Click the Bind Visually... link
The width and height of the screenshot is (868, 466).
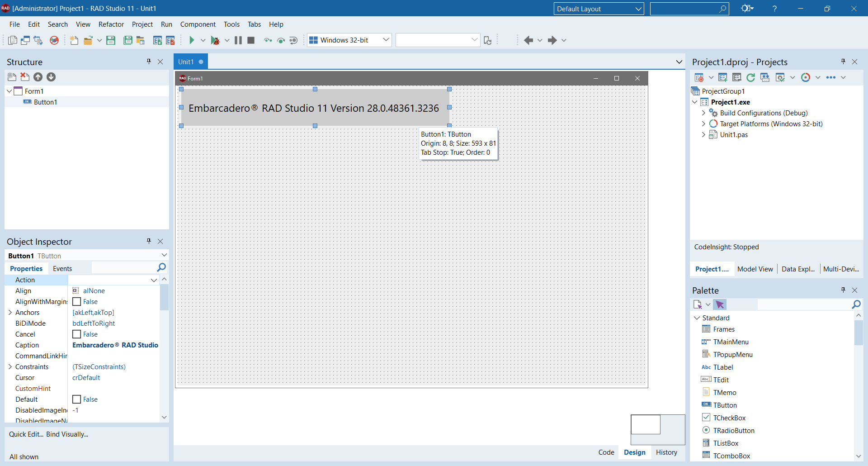[67, 434]
